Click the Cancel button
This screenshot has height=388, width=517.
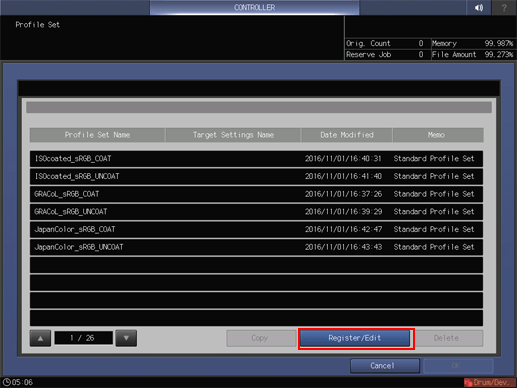[x=385, y=366]
